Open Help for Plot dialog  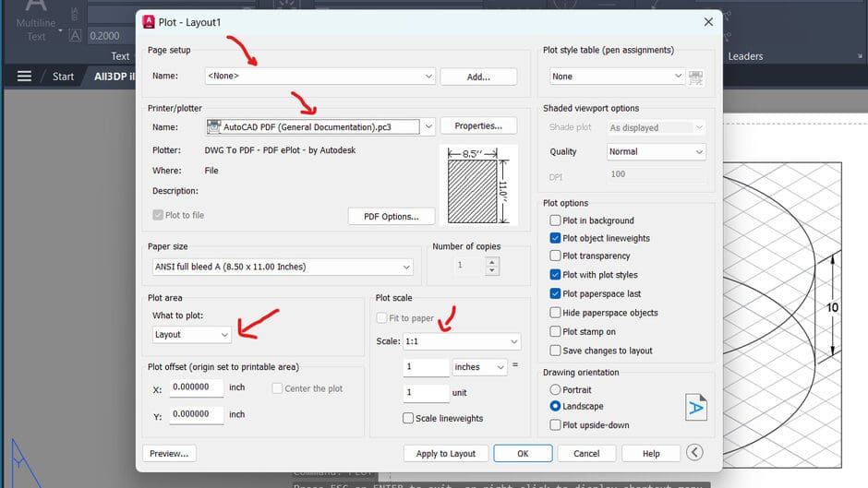pos(651,453)
